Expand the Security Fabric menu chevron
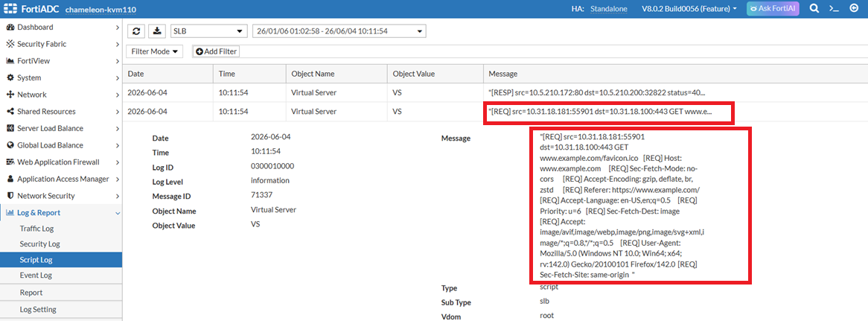The image size is (868, 321). [x=118, y=44]
